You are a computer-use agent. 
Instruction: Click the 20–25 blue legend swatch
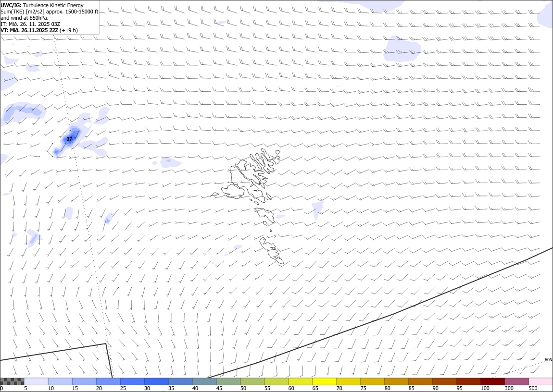tap(108, 381)
